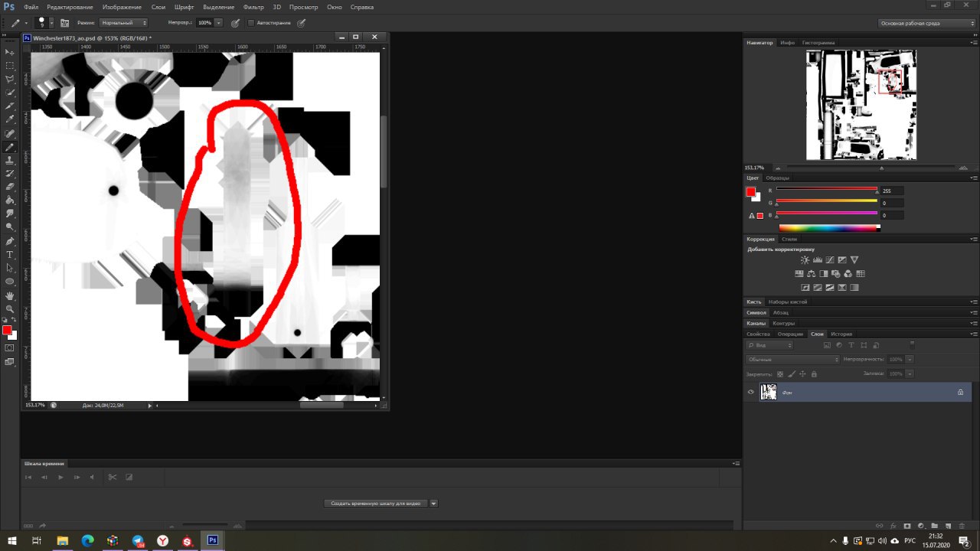
Task: Open the brush preset picker arrow
Action: 51,23
